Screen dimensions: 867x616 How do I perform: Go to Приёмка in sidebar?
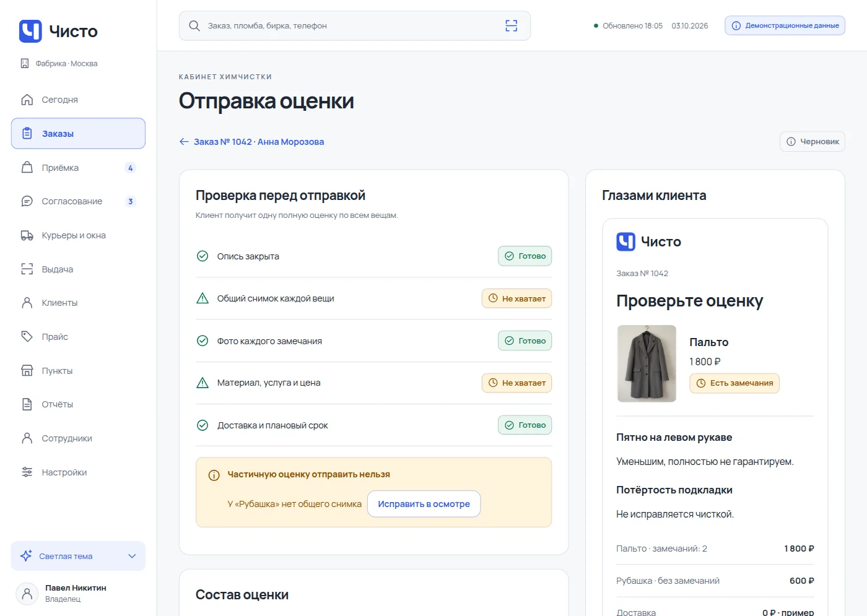(78, 168)
